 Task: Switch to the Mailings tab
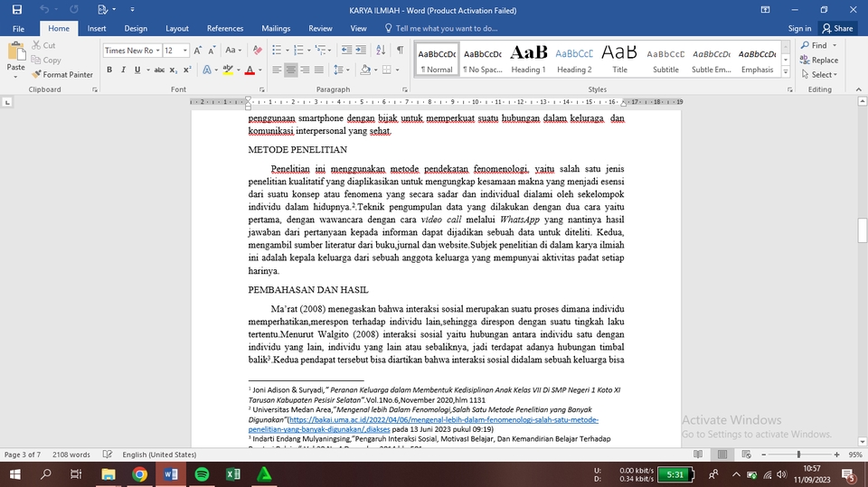pyautogui.click(x=276, y=28)
